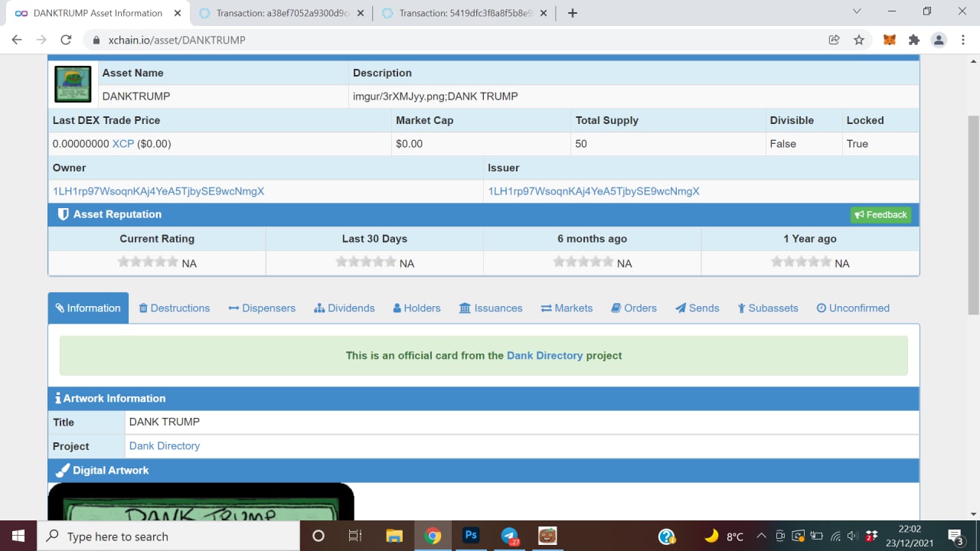
Task: Open the Markets tab
Action: pos(567,308)
